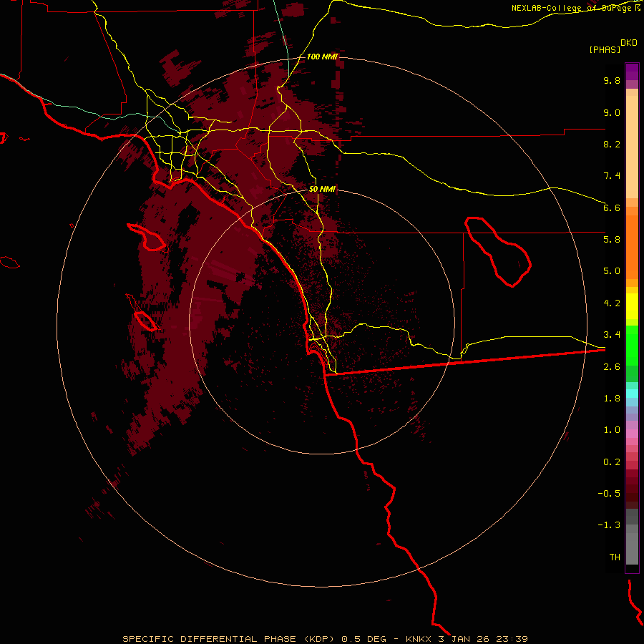The image size is (644, 644).
Task: Pick the peach band near 8.2
Action: tap(632, 147)
